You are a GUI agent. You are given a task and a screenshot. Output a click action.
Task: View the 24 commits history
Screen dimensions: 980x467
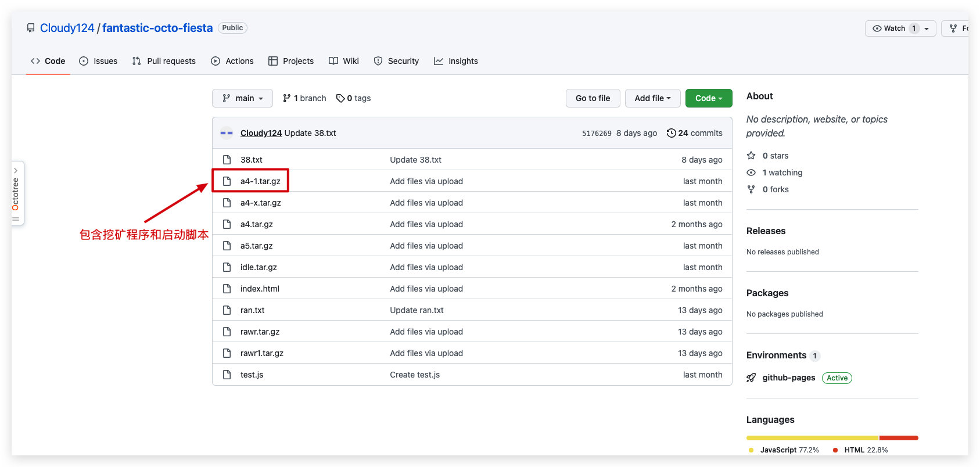(x=695, y=133)
